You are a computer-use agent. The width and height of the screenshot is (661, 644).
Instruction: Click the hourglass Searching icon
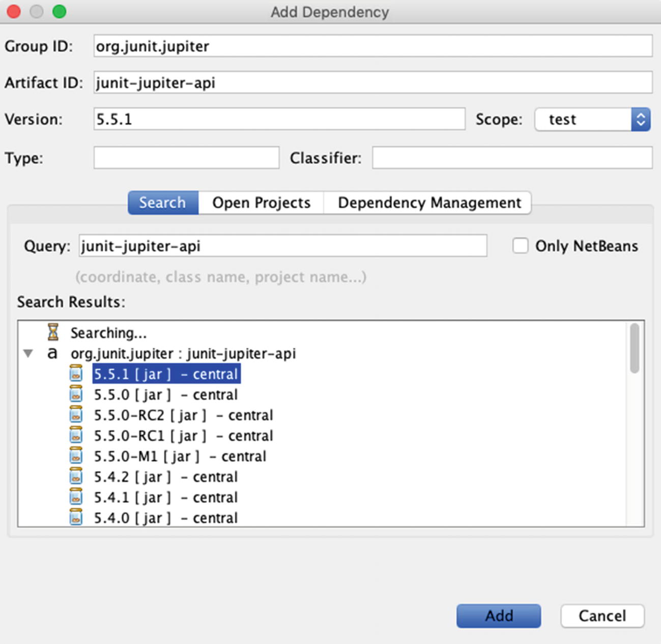point(53,332)
